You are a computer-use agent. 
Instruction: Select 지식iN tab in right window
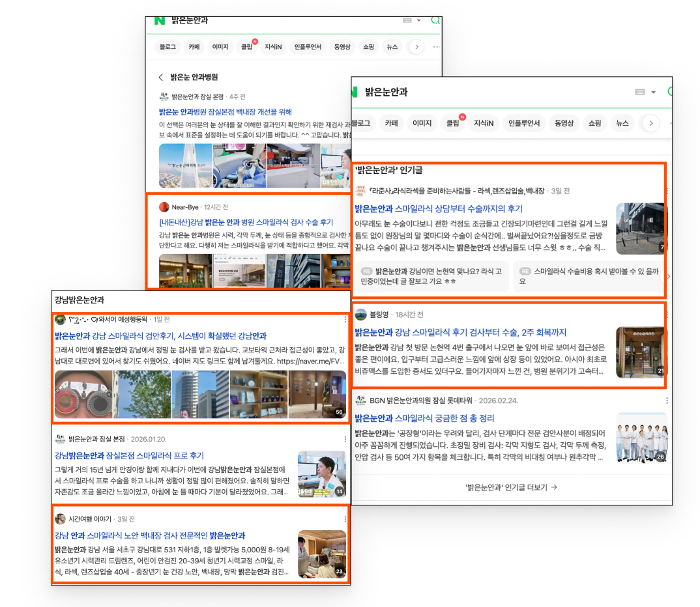point(484,124)
